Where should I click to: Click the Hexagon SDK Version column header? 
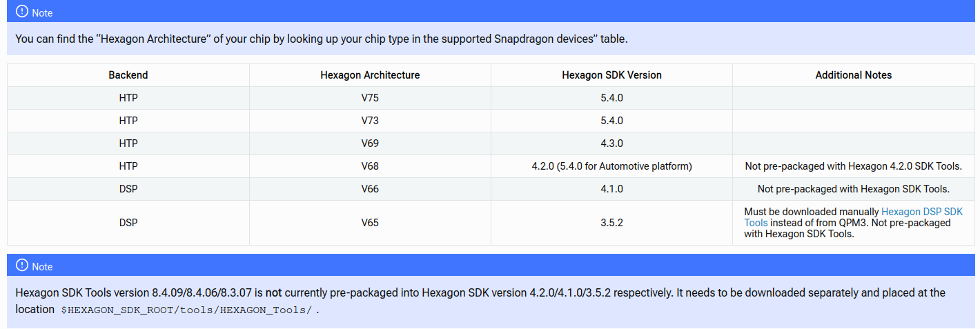click(x=611, y=75)
